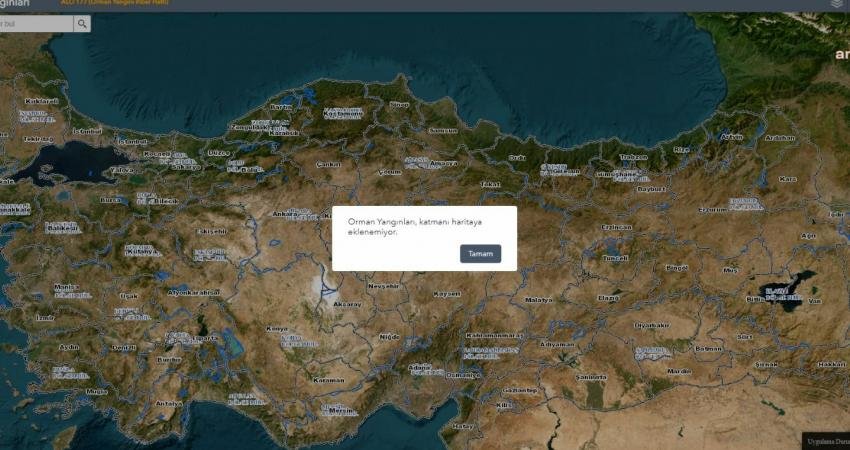Click the Ardahan label on map
Screen dimensions: 850x450
click(780, 138)
